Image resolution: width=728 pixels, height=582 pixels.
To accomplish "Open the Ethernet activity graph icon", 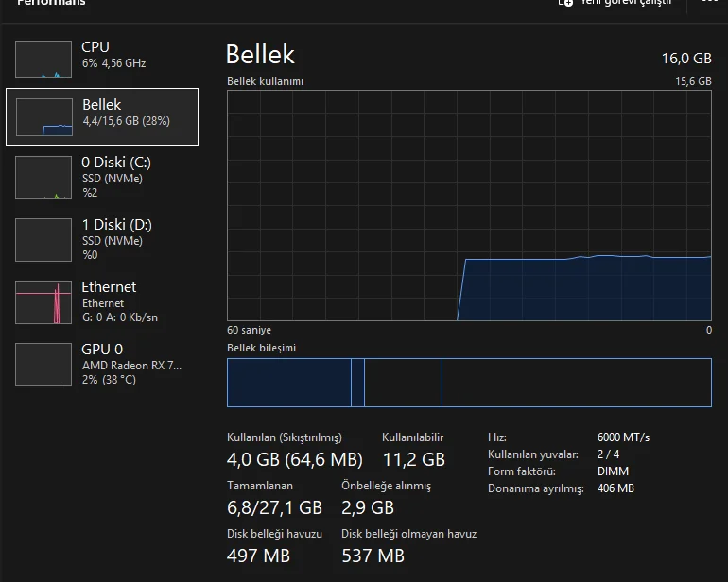I will 43,302.
